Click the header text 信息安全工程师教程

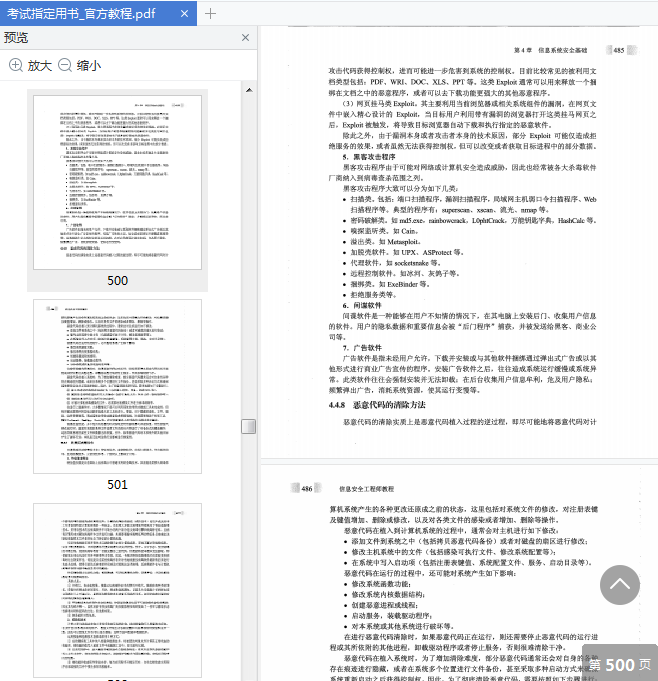click(367, 489)
